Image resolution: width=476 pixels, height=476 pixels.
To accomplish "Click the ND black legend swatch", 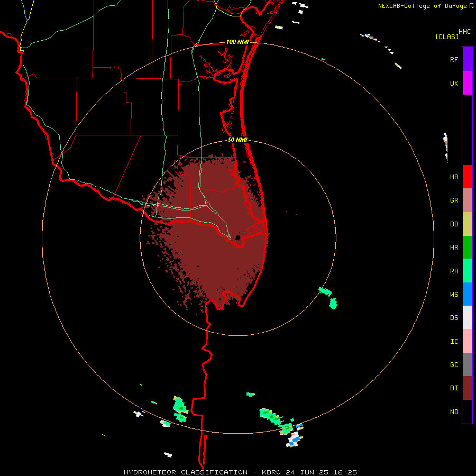I will pyautogui.click(x=467, y=411).
